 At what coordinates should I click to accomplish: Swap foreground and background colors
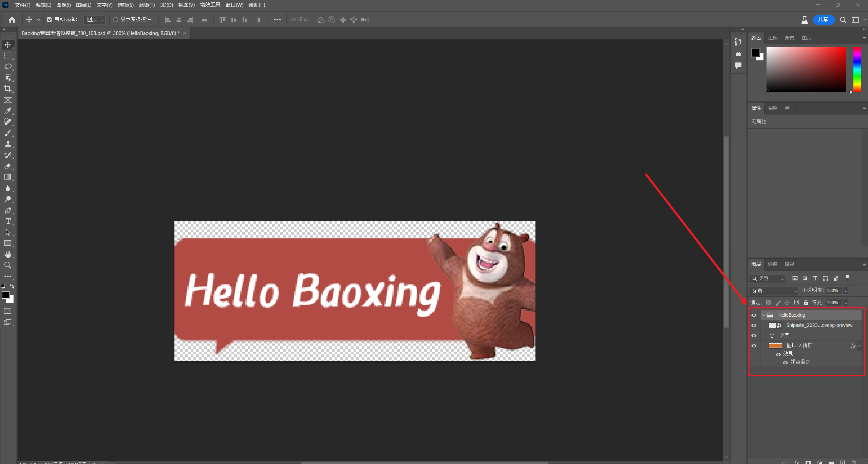[x=12, y=286]
